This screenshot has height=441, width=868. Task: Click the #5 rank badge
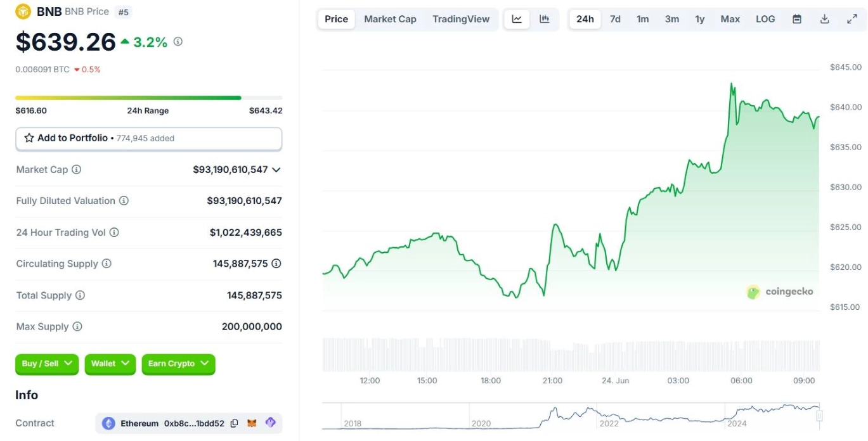coord(123,11)
